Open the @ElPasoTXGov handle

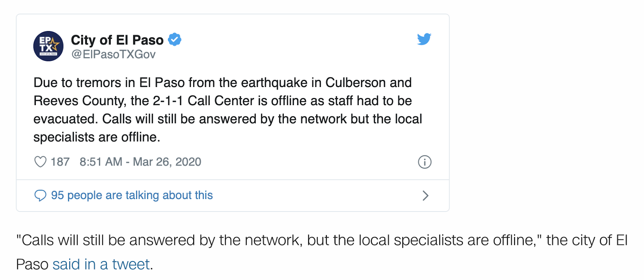pos(113,54)
